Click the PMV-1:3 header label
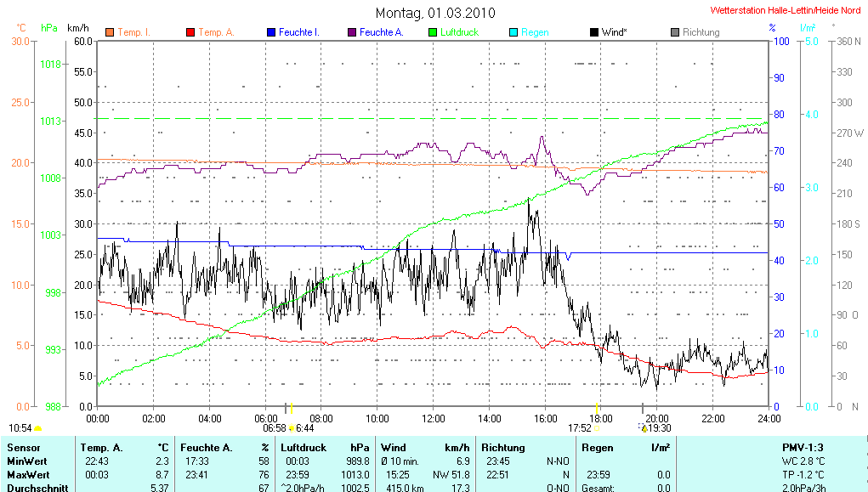The width and height of the screenshot is (868, 492). click(804, 447)
